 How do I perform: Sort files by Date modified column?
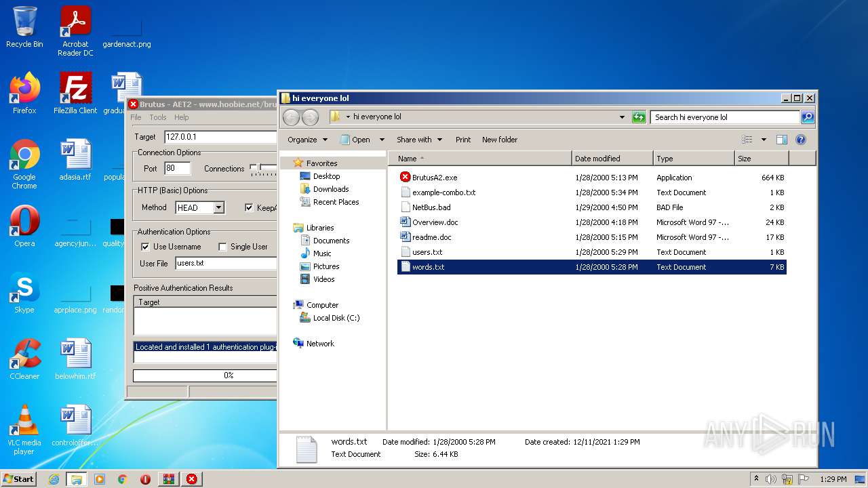point(612,159)
